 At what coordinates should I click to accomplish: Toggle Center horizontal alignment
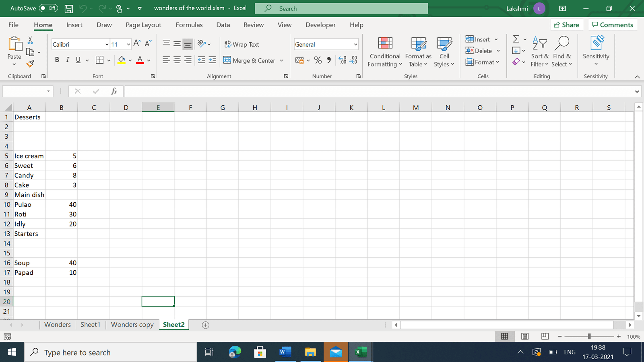point(177,60)
